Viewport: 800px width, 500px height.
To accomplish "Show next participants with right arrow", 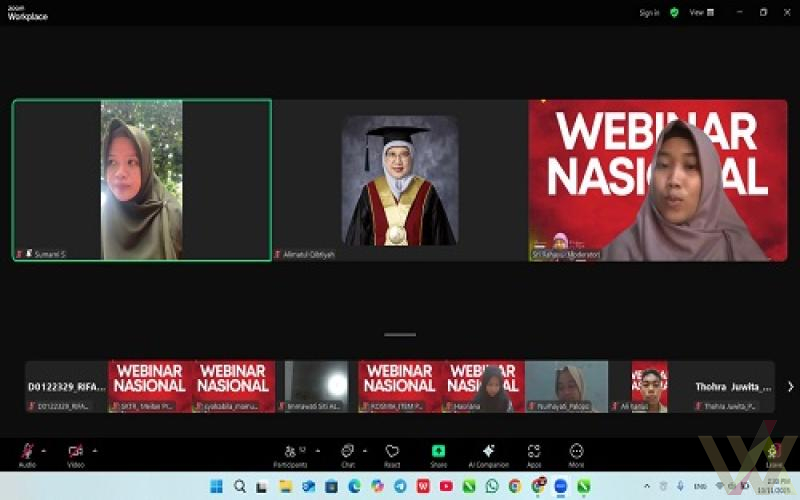I will tap(790, 386).
